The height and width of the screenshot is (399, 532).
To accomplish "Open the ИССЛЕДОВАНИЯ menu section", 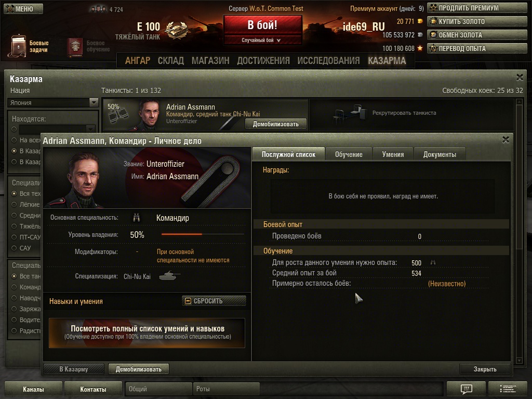I will coord(328,61).
